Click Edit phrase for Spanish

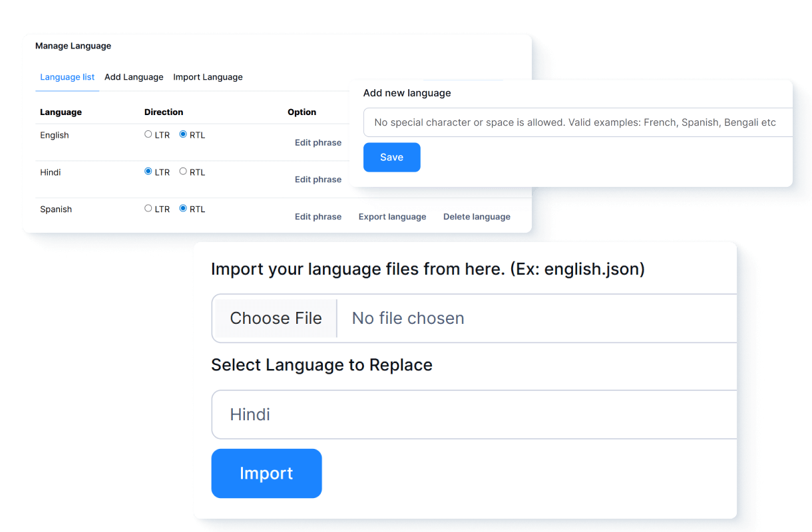(x=318, y=217)
